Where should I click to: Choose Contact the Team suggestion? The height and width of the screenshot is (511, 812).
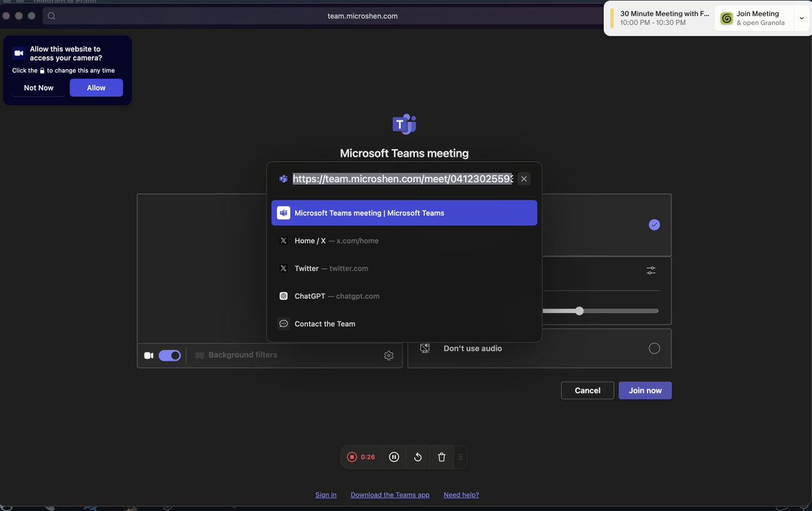pos(404,324)
